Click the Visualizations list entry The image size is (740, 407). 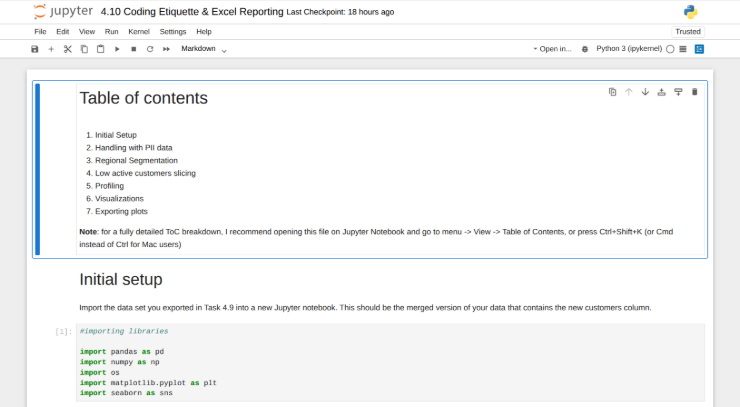click(119, 199)
